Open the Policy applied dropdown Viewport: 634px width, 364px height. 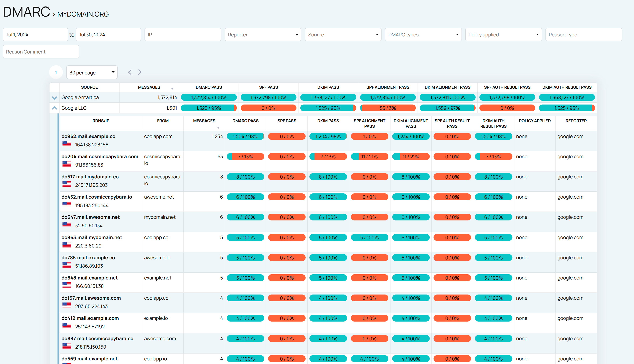pyautogui.click(x=504, y=34)
